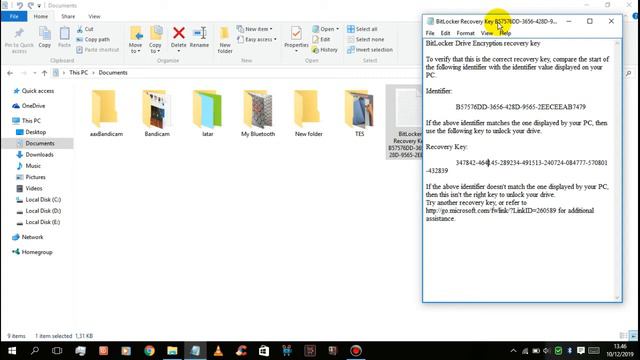
Task: Click the Notepad vertical scrollbar
Action: [x=617, y=170]
